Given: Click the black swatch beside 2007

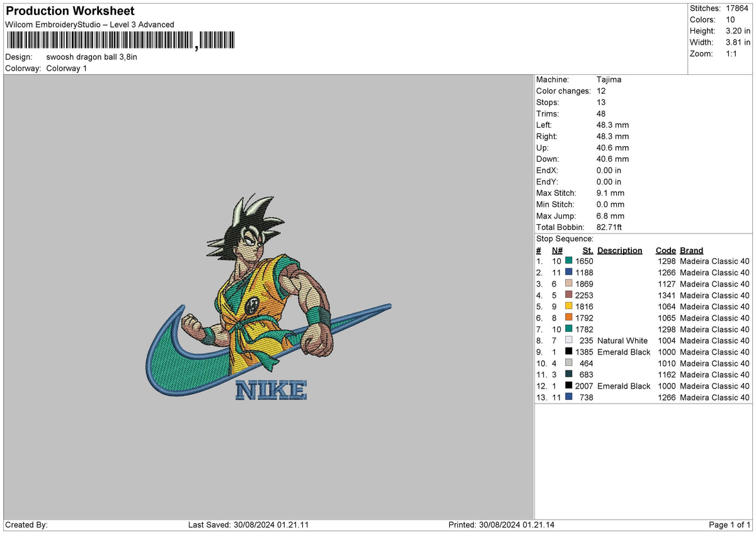Looking at the screenshot, I should tap(569, 385).
